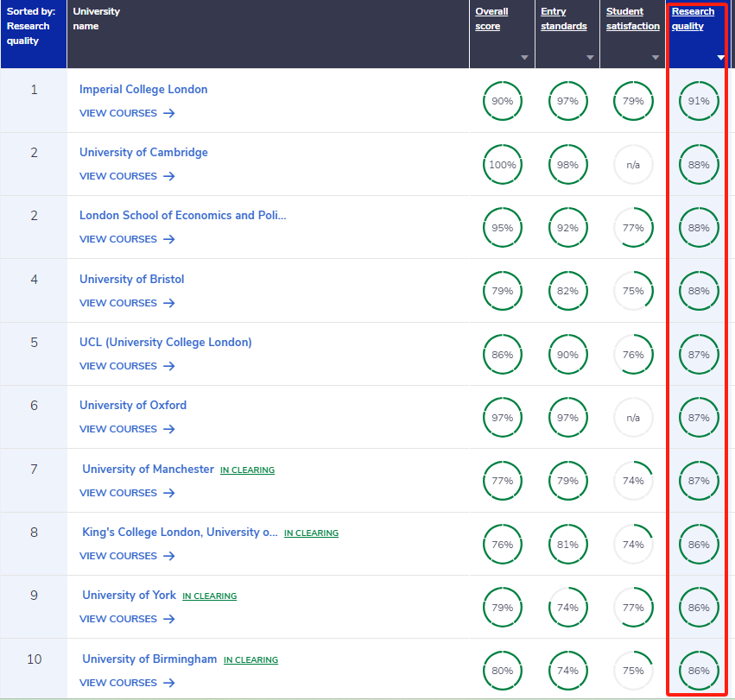The image size is (735, 700).
Task: Click the University name column header
Action: tap(268, 34)
